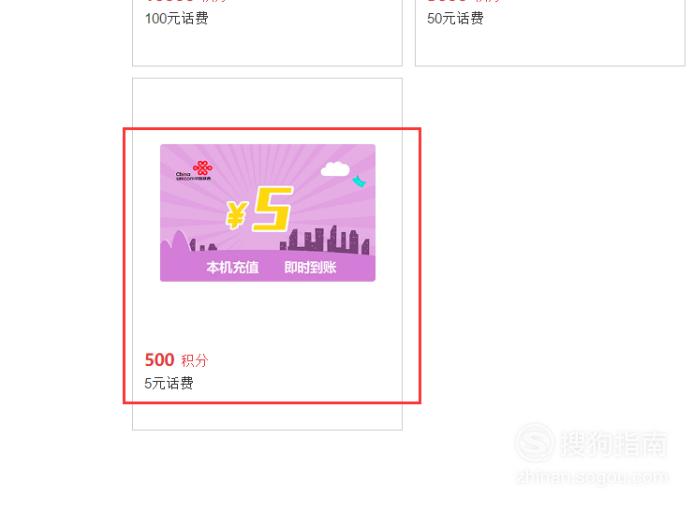Click the hill silhouette on the card's left
Image resolution: width=692 pixels, height=511 pixels.
click(x=177, y=243)
